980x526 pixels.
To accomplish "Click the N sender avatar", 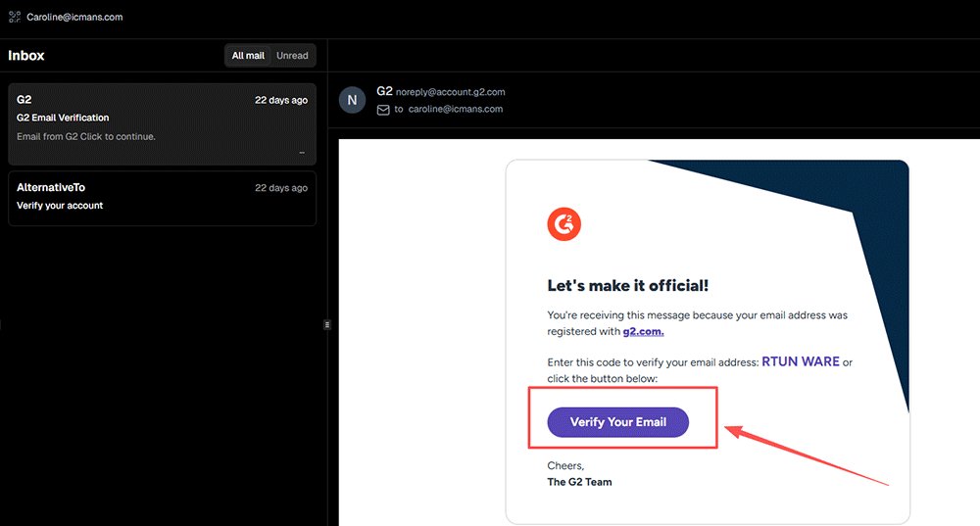I will click(352, 100).
